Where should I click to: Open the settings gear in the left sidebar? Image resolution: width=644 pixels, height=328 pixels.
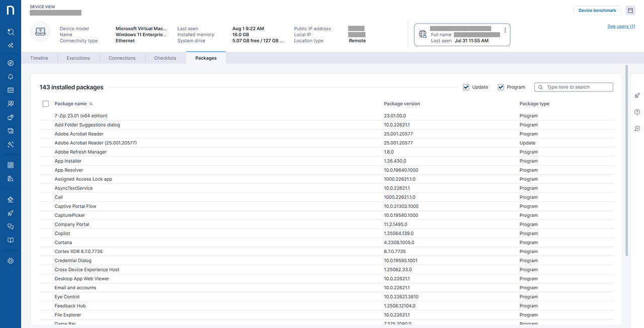[11, 261]
